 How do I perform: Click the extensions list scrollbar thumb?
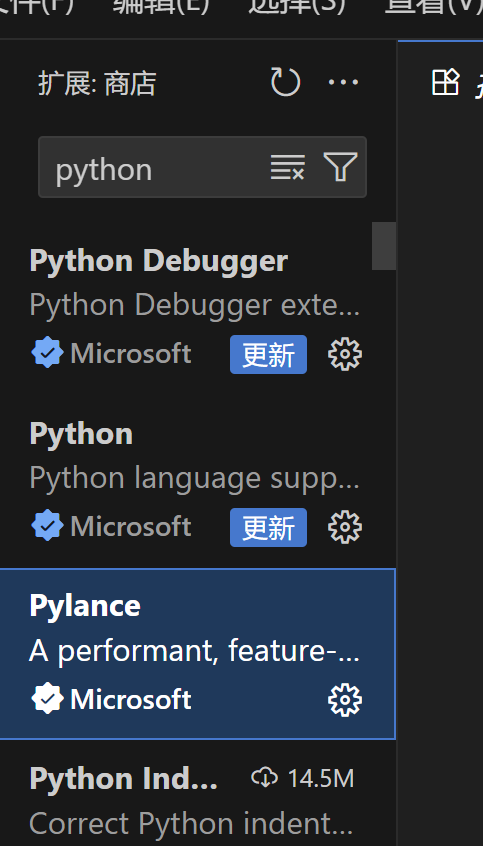384,245
